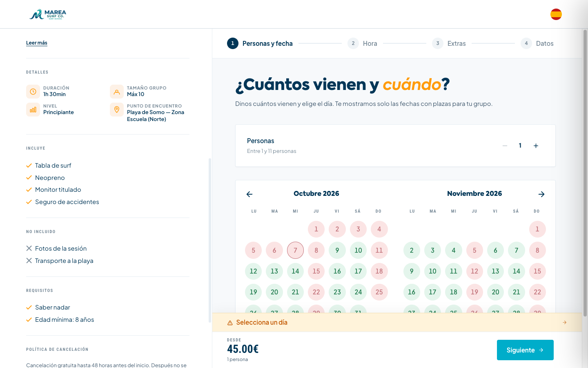
Task: Click the meeting point location pin icon
Action: pos(117,110)
